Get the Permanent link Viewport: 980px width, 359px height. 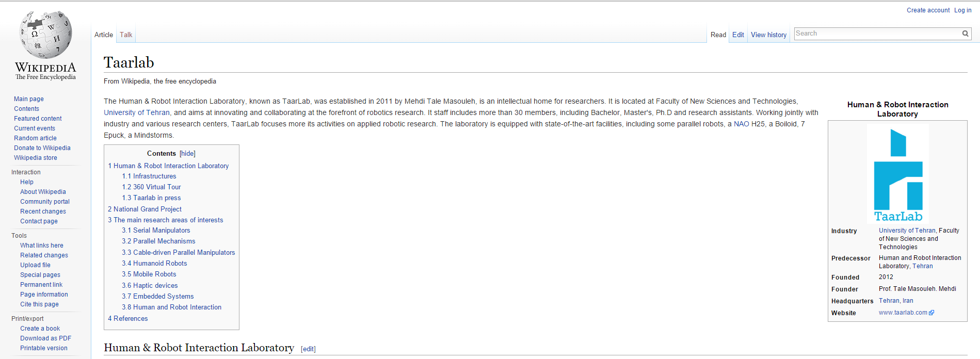pos(41,285)
